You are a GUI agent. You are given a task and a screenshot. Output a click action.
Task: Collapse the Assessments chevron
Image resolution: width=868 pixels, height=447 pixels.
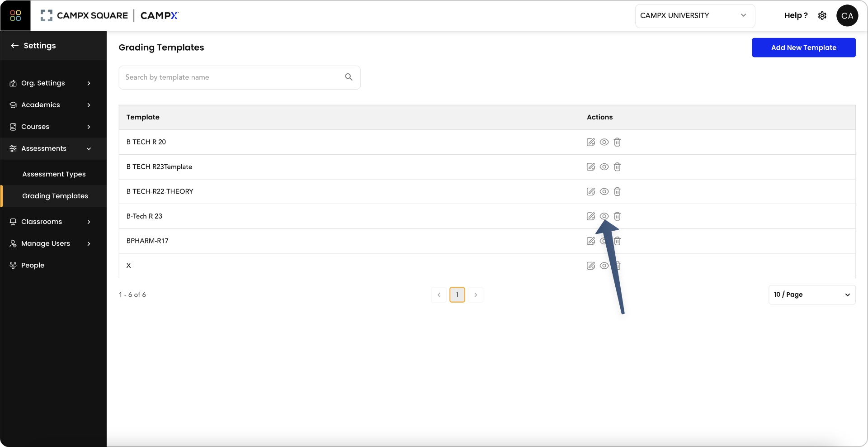tap(89, 148)
